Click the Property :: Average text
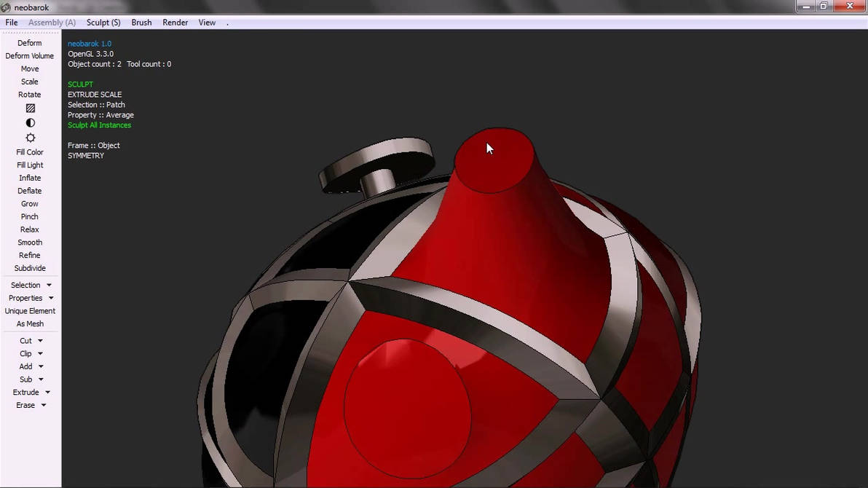Image resolution: width=868 pixels, height=488 pixels. pos(100,115)
